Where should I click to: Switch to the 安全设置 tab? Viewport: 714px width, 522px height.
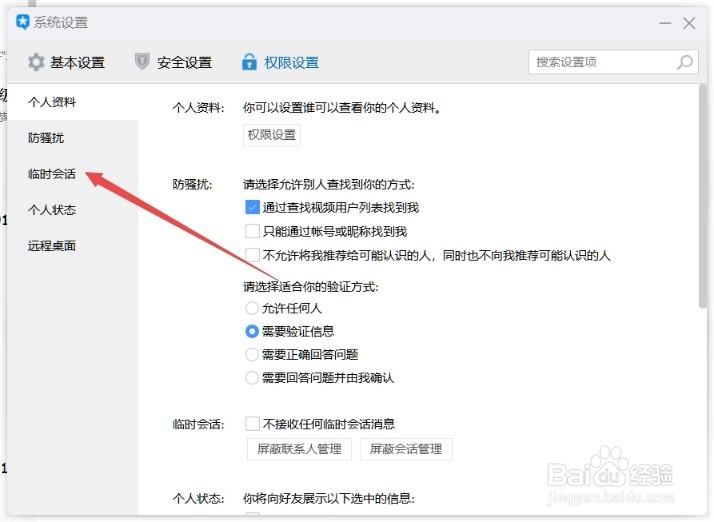click(x=173, y=62)
